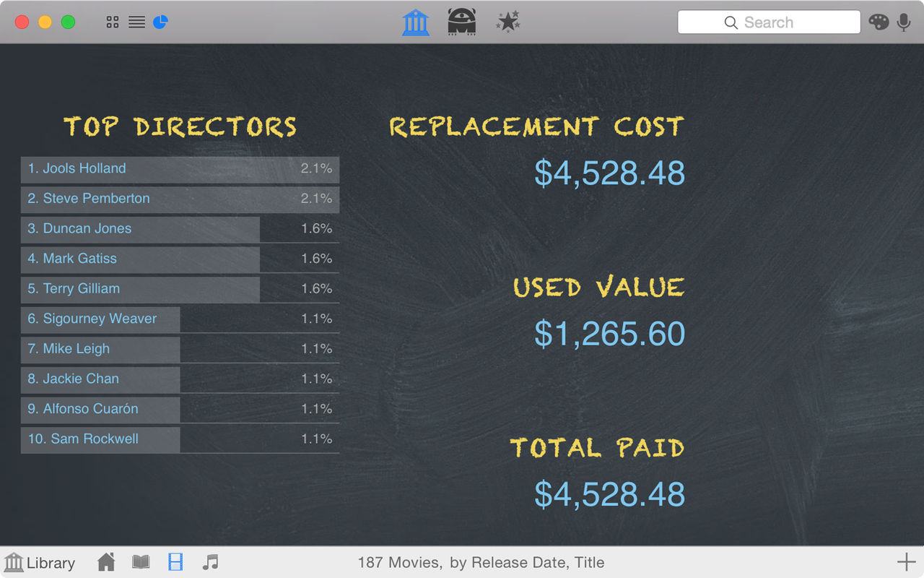Viewport: 924px width, 578px height.
Task: Add new item with plus button
Action: pyautogui.click(x=906, y=561)
